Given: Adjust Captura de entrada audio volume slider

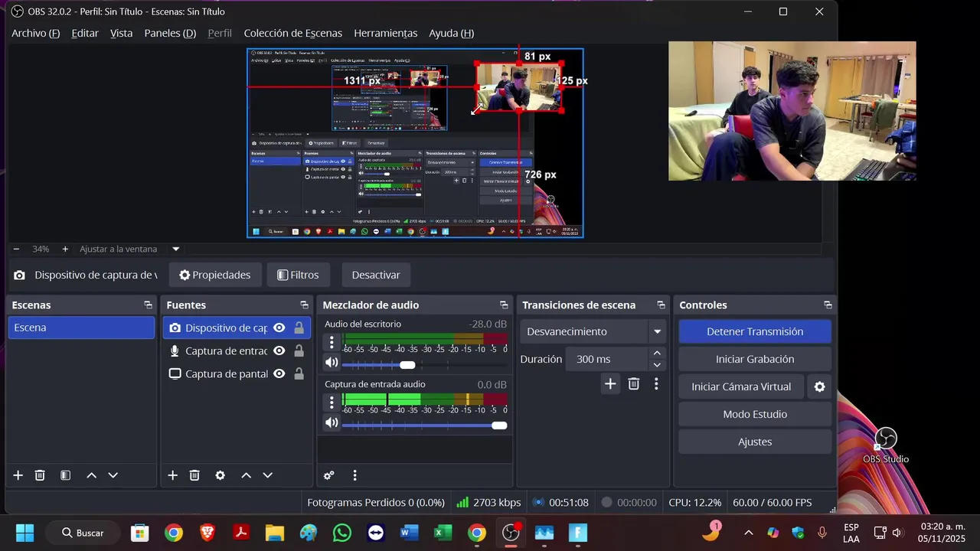Looking at the screenshot, I should click(424, 425).
